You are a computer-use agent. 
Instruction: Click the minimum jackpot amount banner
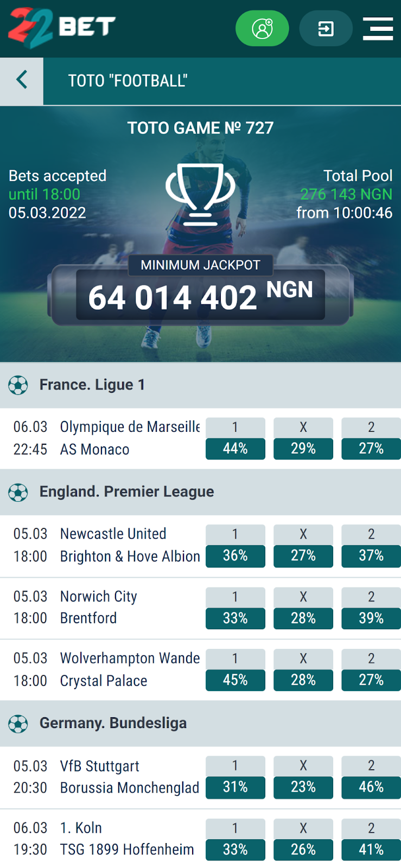tap(200, 296)
